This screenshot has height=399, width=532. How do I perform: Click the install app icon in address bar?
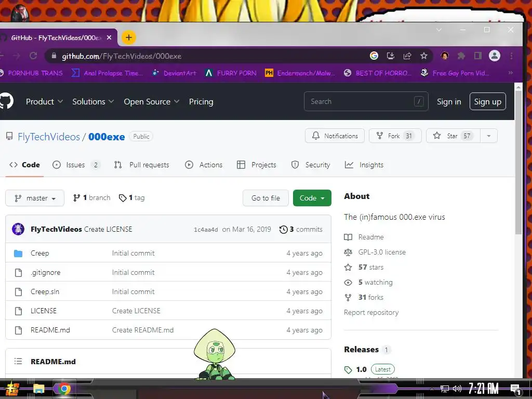click(x=391, y=56)
